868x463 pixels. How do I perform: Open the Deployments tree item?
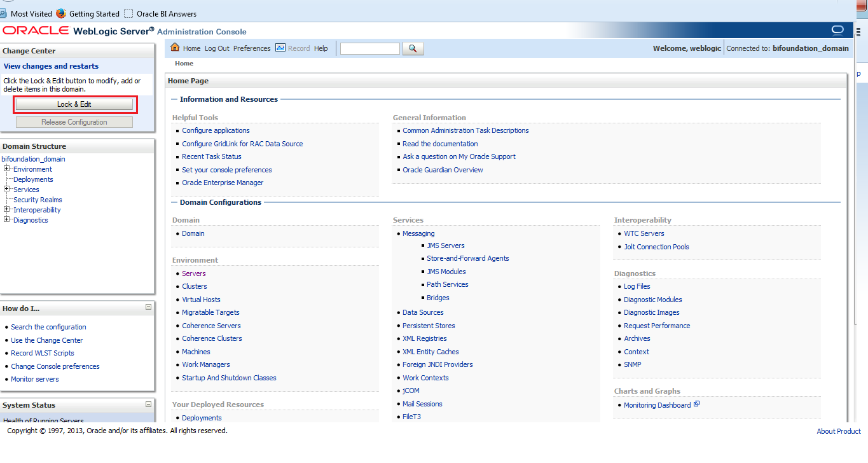(33, 179)
